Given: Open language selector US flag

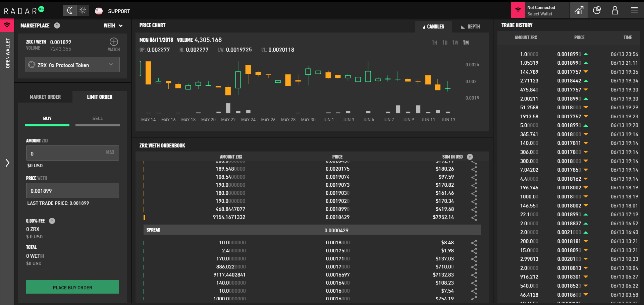Looking at the screenshot, I should 99,11.
